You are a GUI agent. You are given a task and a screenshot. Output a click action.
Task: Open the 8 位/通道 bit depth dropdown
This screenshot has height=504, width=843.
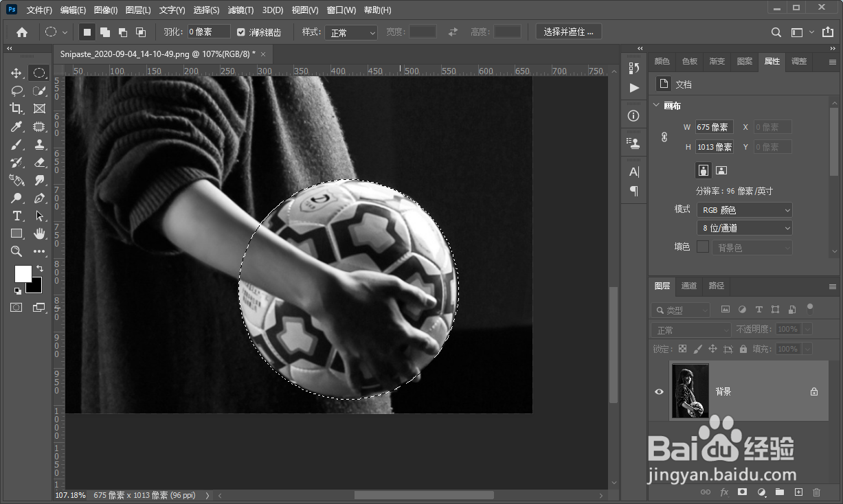click(744, 228)
